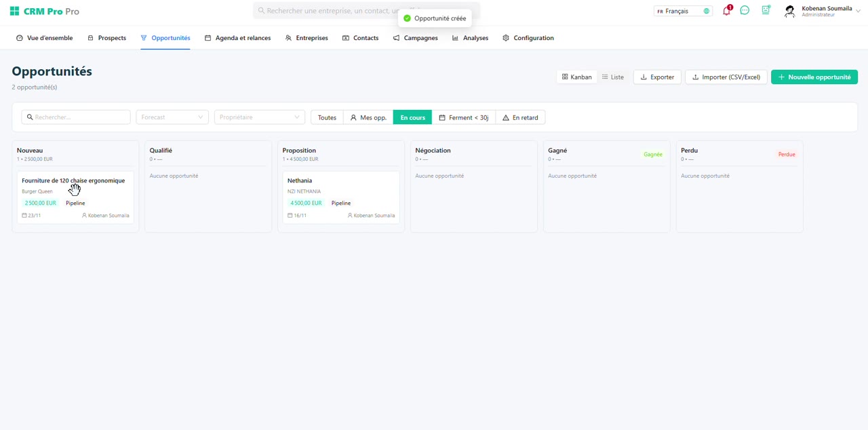Click the CRM Pro logo icon
This screenshot has height=430, width=868.
pyautogui.click(x=14, y=12)
